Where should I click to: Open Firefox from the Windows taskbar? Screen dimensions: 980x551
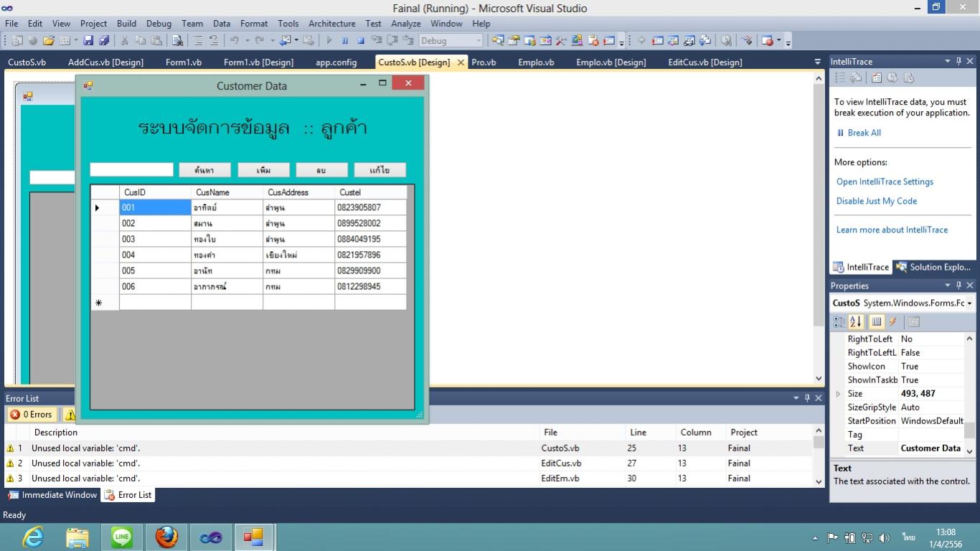coord(166,537)
